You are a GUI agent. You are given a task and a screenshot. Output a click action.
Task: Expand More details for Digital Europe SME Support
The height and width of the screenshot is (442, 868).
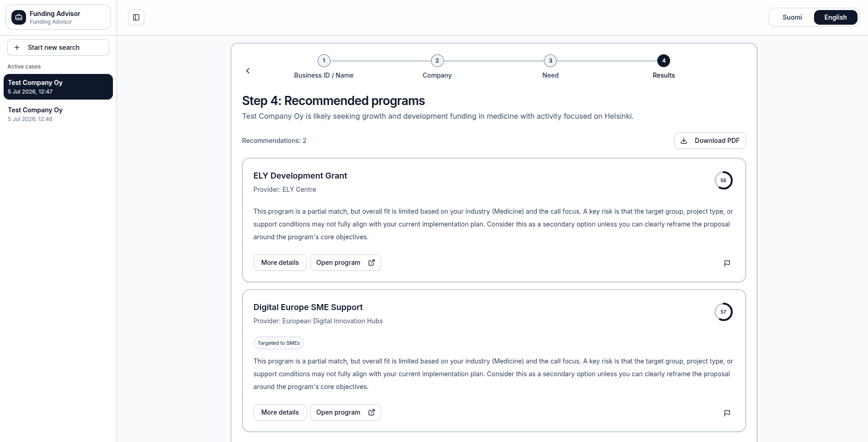pyautogui.click(x=280, y=412)
